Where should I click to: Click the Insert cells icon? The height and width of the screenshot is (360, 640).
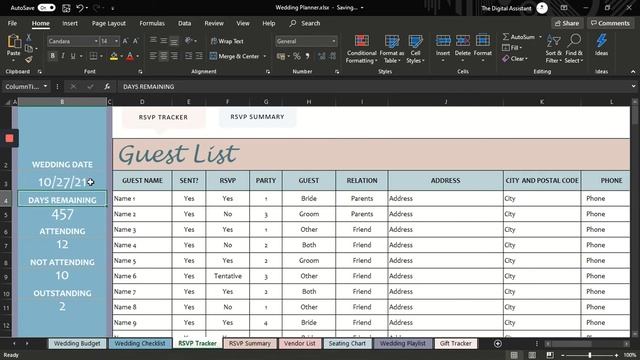click(443, 41)
